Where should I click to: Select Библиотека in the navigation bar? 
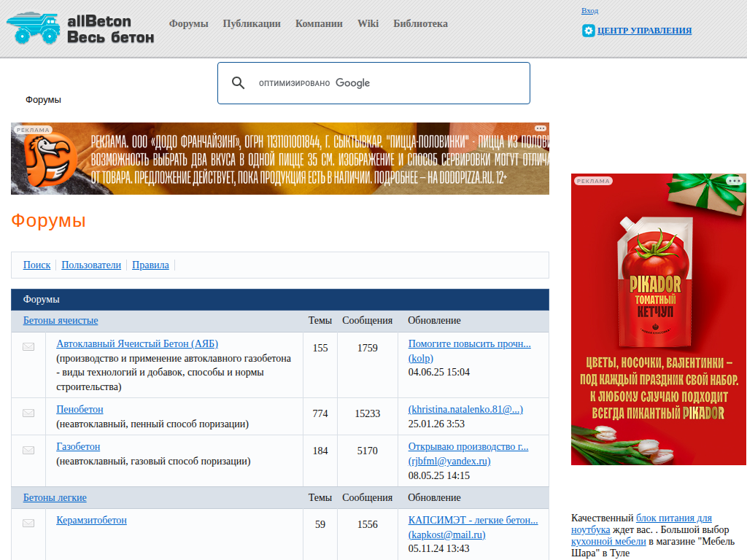[x=420, y=23]
